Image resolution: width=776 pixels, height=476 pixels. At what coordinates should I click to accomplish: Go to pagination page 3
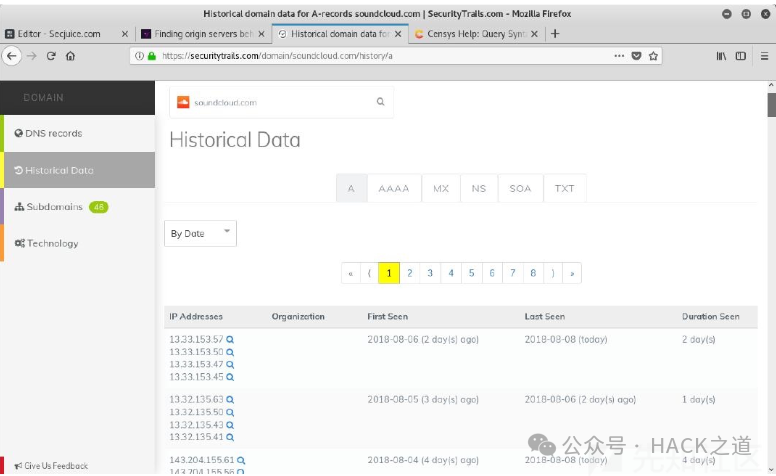coord(430,273)
